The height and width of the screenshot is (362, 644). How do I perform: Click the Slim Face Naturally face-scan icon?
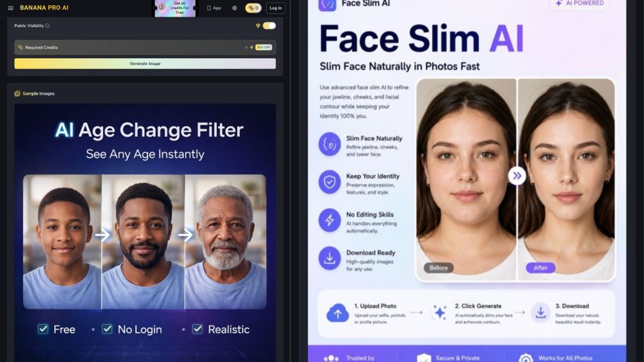coord(329,144)
